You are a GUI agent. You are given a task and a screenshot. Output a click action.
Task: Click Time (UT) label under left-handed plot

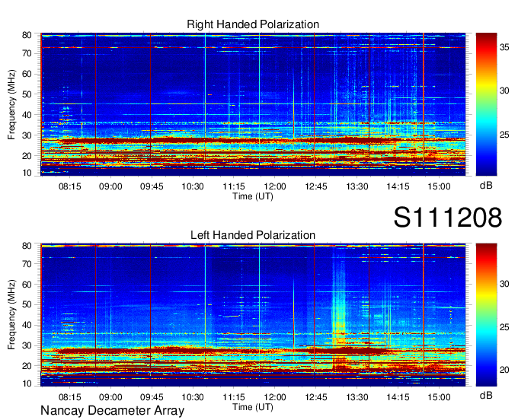pyautogui.click(x=253, y=407)
